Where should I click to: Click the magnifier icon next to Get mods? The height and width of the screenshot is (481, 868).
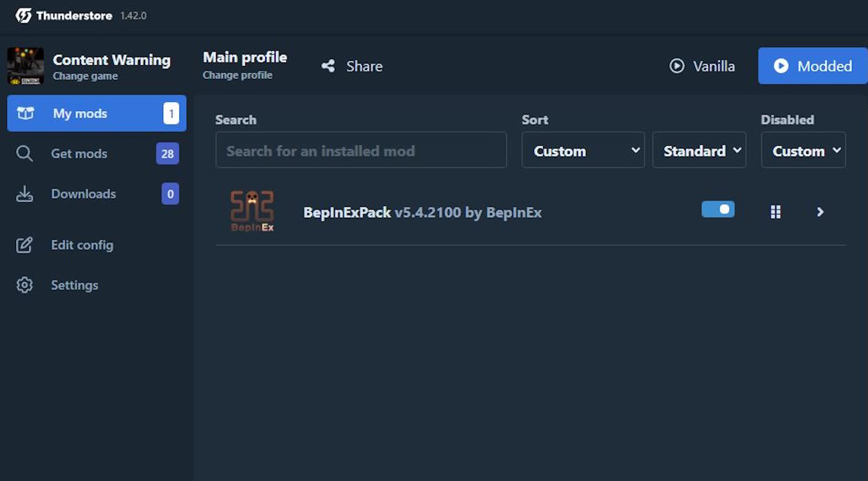[25, 153]
